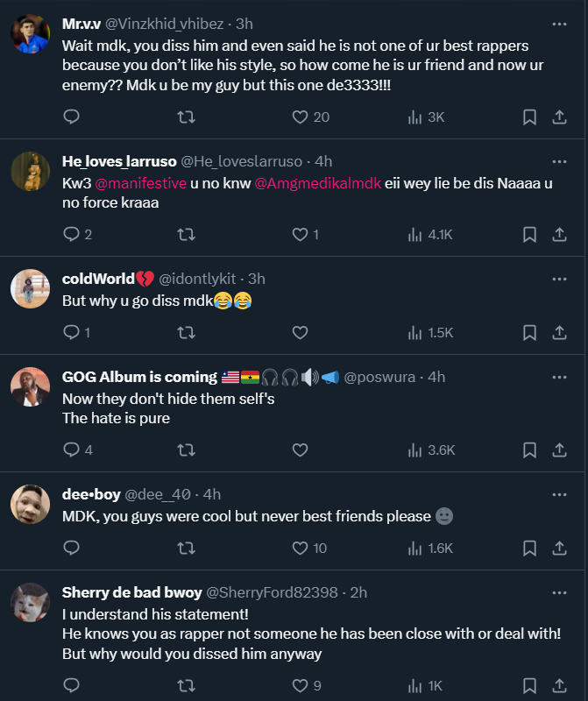View analytics showing 1.6K on dee•boy's tweet

(430, 548)
